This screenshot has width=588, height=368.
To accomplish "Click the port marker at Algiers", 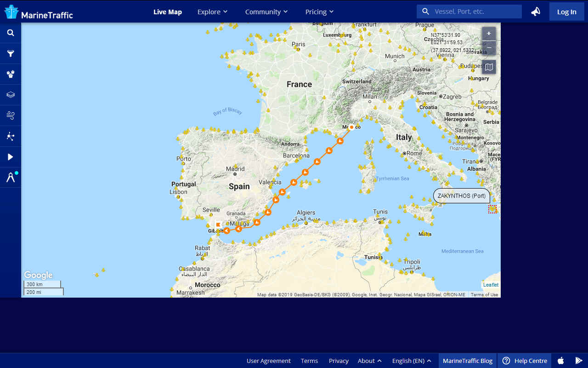I will (x=306, y=223).
